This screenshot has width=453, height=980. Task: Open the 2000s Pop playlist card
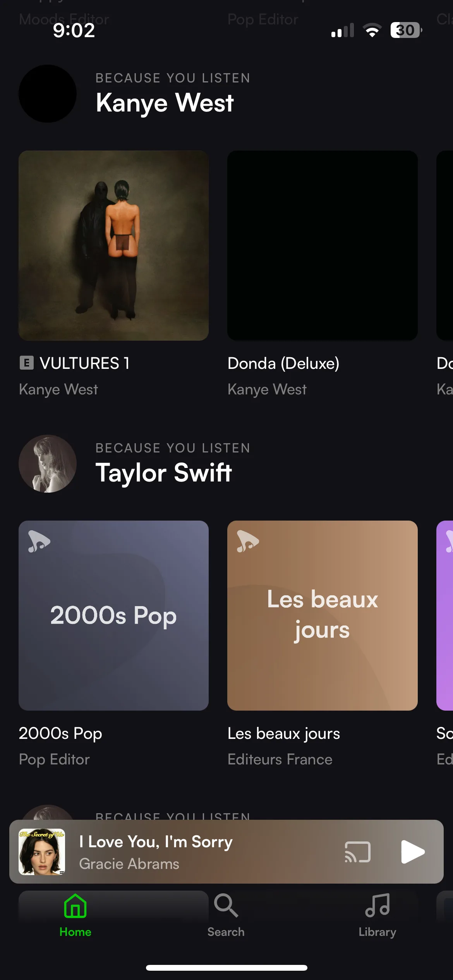point(113,615)
